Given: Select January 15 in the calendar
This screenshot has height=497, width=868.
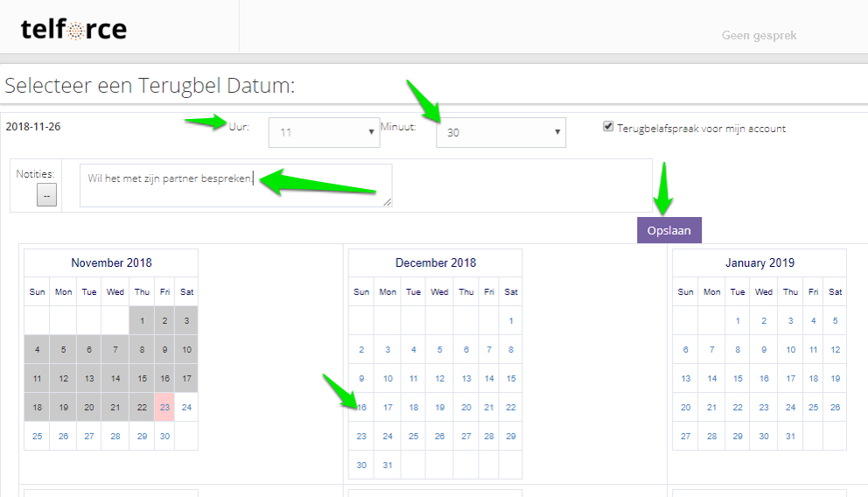Looking at the screenshot, I should (x=738, y=379).
